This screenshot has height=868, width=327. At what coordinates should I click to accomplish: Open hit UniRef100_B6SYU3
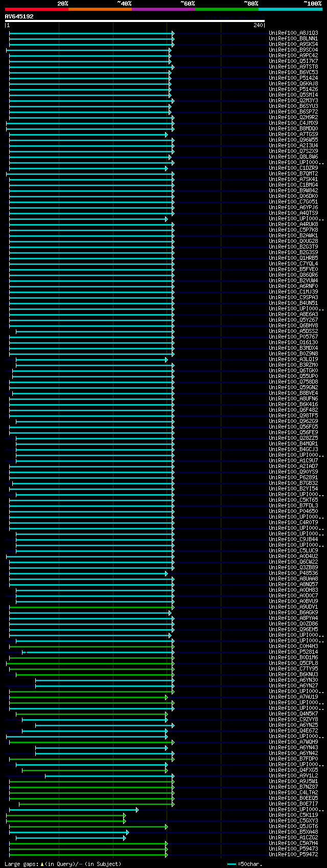[x=293, y=106]
